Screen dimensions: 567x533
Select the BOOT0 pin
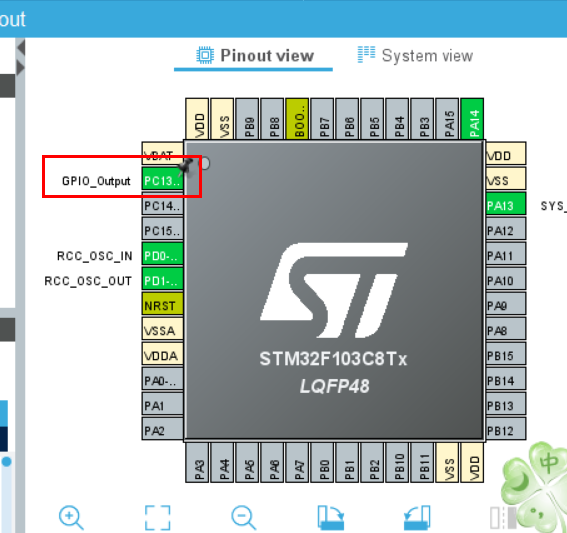tap(297, 119)
